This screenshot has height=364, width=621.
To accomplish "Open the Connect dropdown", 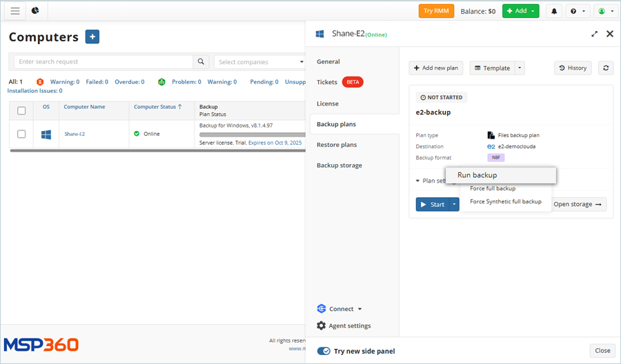I will [339, 309].
